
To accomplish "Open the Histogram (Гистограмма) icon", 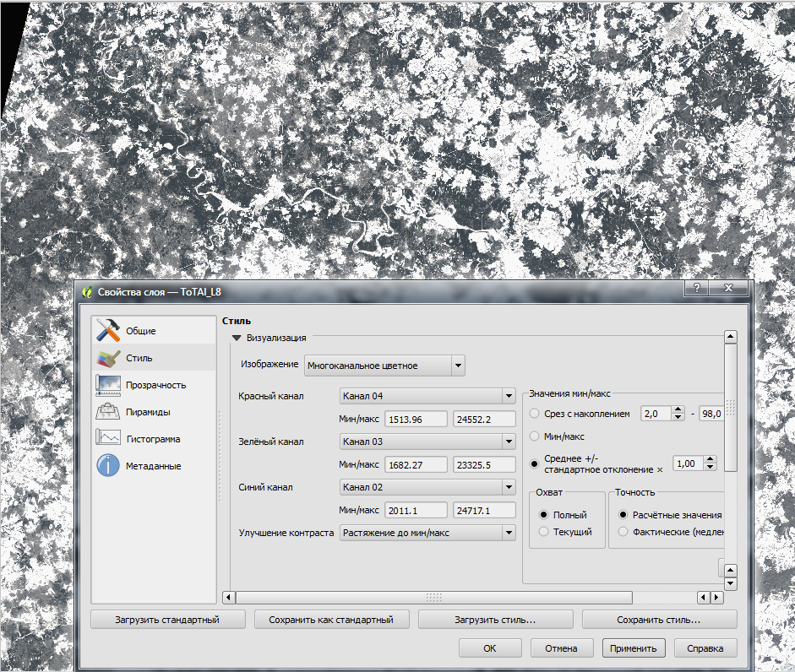I will tap(108, 439).
